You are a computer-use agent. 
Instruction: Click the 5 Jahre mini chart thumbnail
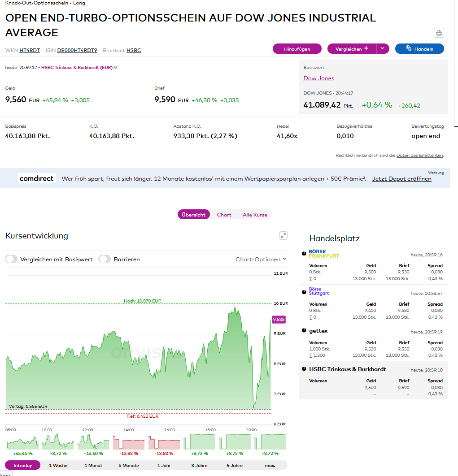click(x=235, y=441)
